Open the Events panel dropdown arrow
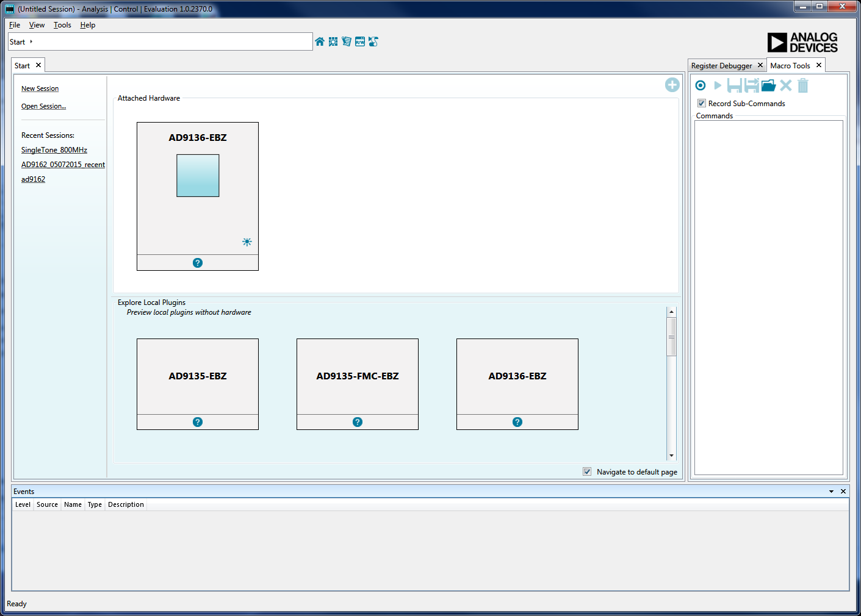Screen dimensions: 861x616 (x=831, y=492)
